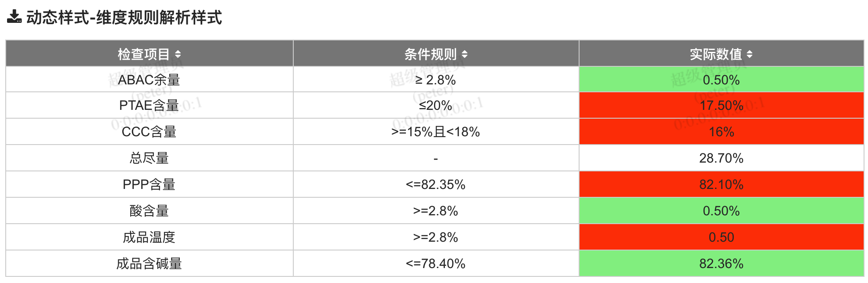This screenshot has height=283, width=868.
Task: Click the red 16% value cell
Action: pos(721,132)
